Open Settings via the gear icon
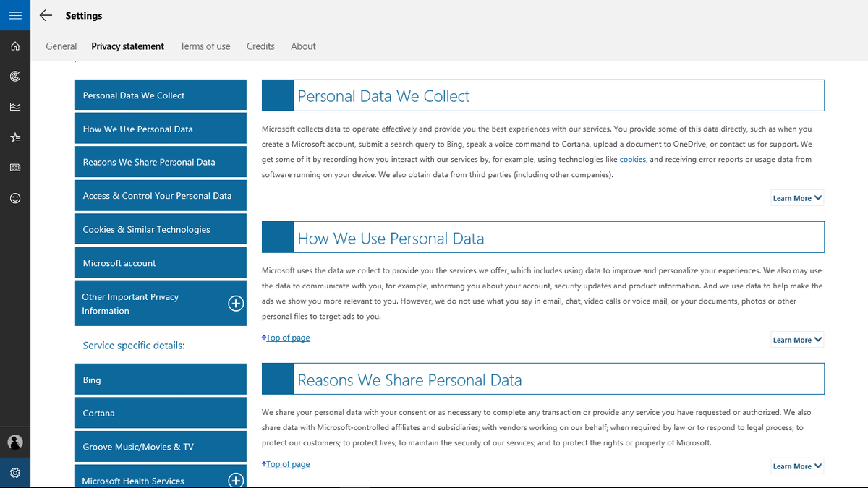 pyautogui.click(x=14, y=472)
